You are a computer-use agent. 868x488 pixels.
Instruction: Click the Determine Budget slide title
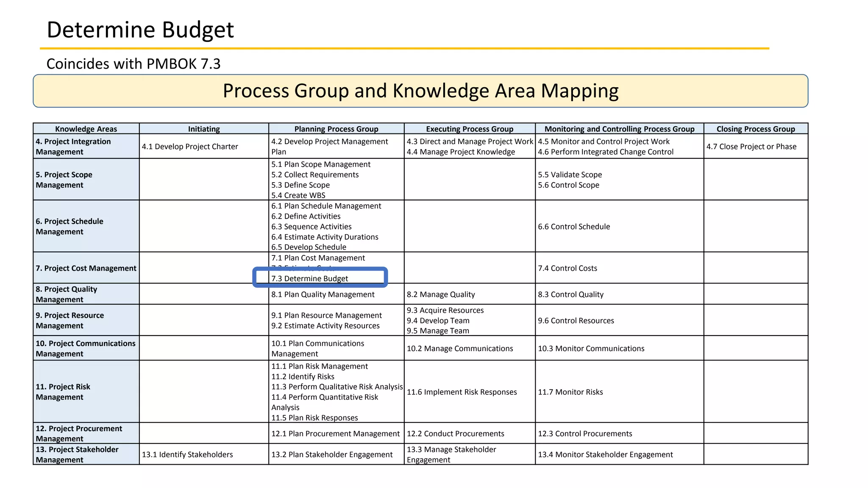pyautogui.click(x=140, y=30)
